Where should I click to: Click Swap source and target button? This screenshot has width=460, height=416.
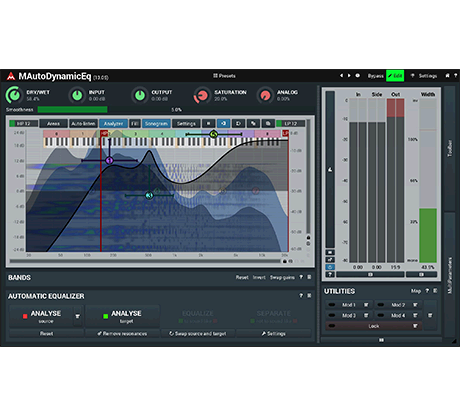198,334
